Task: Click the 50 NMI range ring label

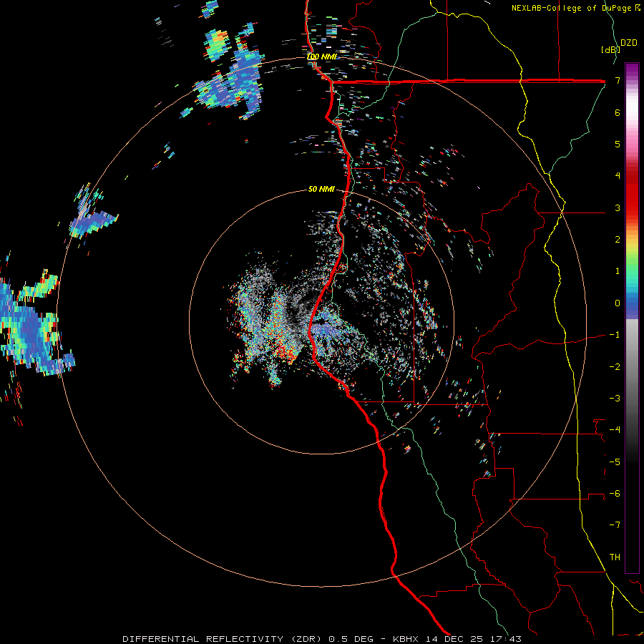Action: [321, 189]
